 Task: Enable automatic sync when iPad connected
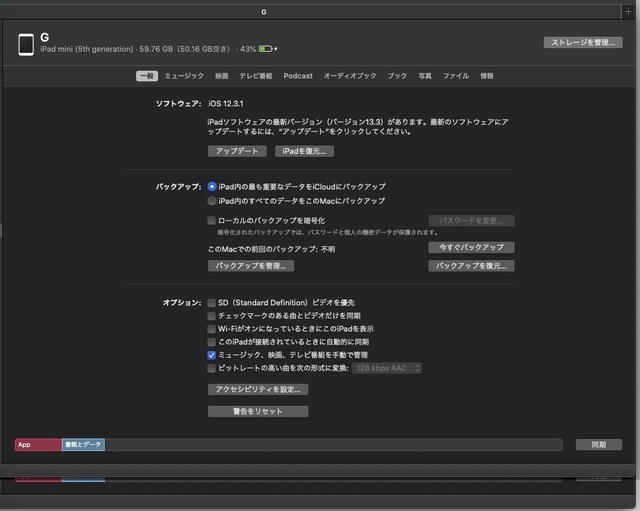tap(211, 342)
